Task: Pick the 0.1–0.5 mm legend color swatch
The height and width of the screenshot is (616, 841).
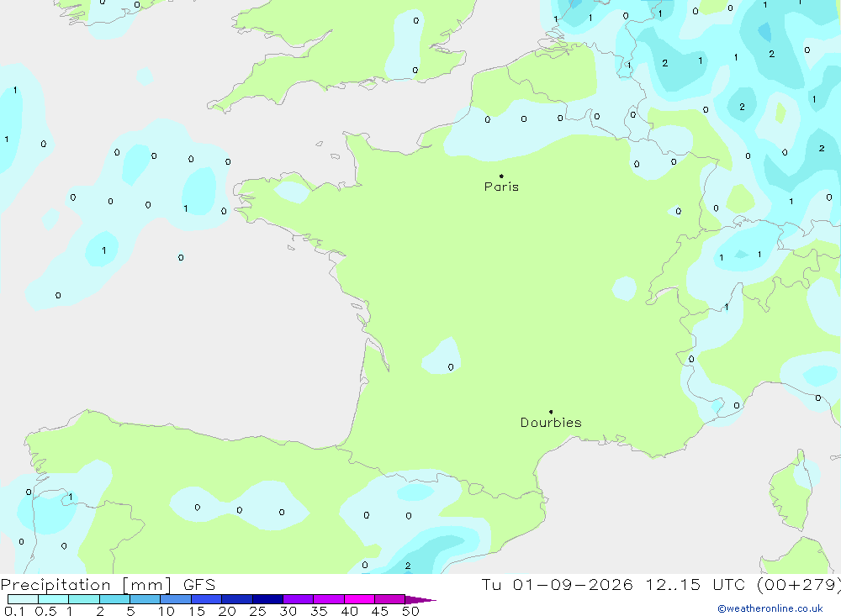Action: (x=23, y=599)
